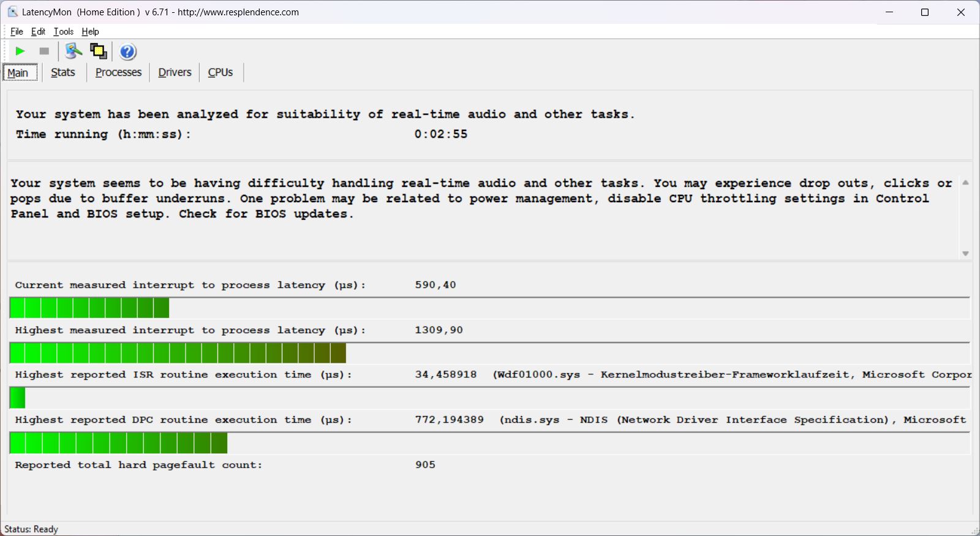Open the Tools menu

click(x=64, y=32)
